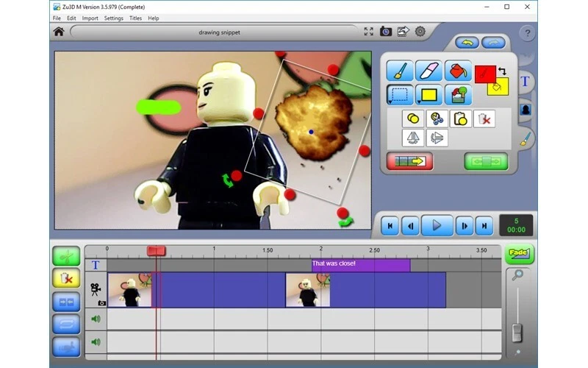Click the rabbit speed button

[x=66, y=347]
